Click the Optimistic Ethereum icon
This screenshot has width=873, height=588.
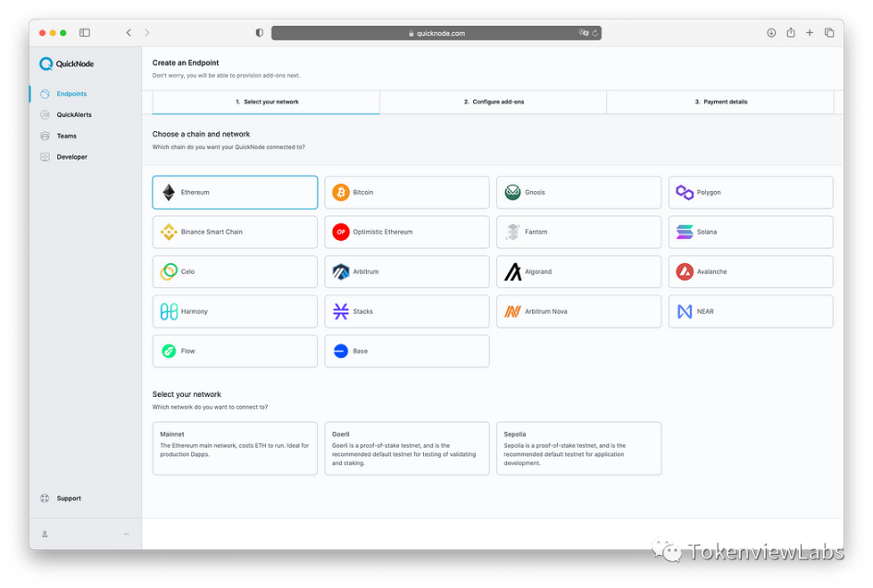coord(341,233)
